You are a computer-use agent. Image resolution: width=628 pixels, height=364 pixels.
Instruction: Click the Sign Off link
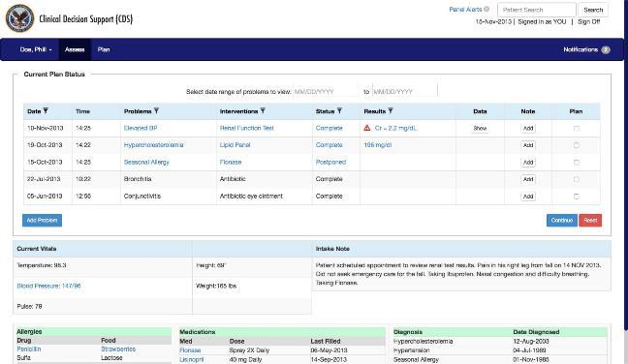click(x=589, y=21)
